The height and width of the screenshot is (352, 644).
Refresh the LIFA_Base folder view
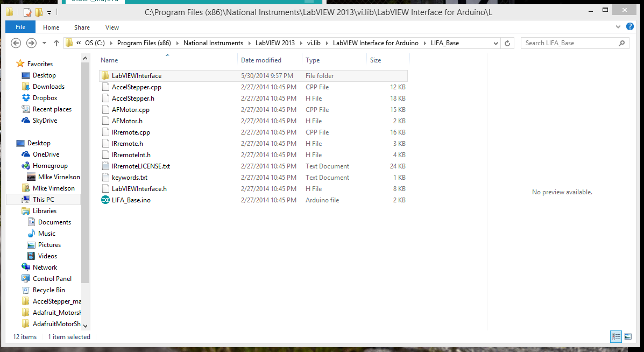pos(507,43)
